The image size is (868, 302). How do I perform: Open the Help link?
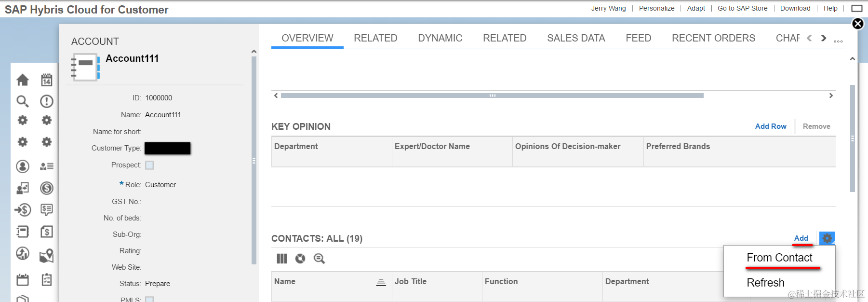tap(830, 8)
